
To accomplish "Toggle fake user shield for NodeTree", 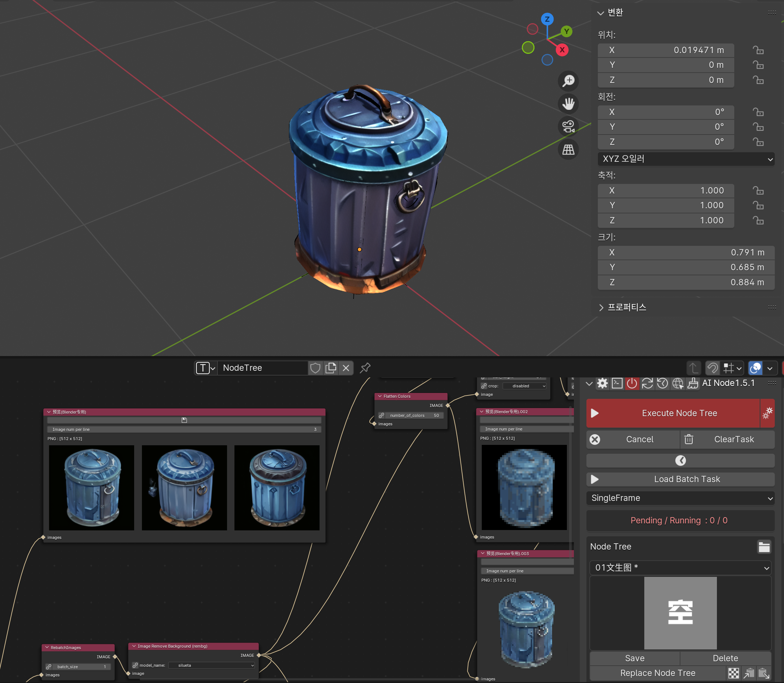I will click(x=315, y=368).
